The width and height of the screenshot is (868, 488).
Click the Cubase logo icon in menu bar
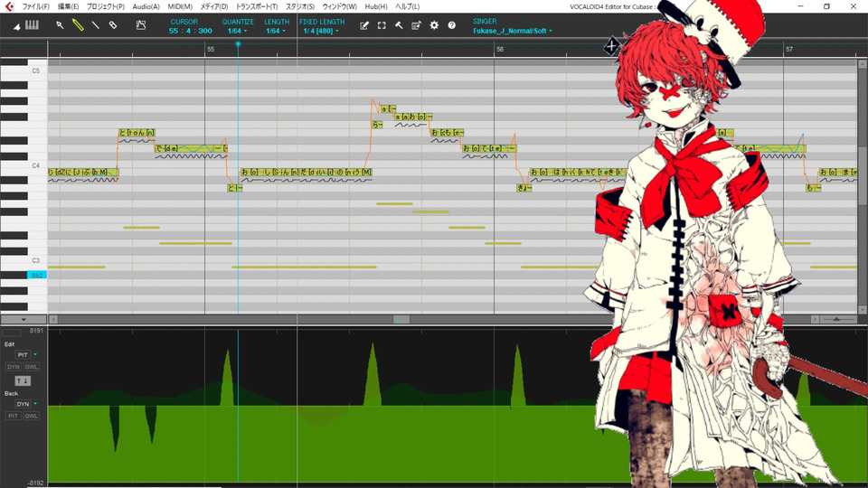point(9,6)
